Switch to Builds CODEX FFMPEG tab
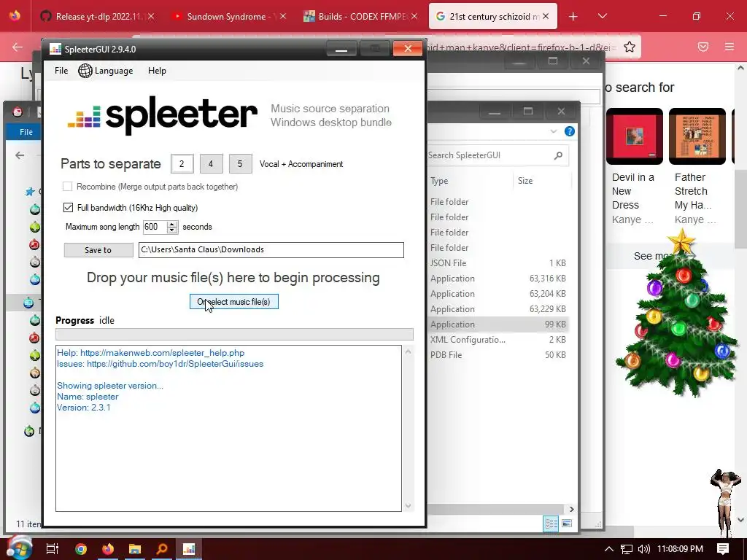The width and height of the screenshot is (747, 560). pyautogui.click(x=361, y=16)
